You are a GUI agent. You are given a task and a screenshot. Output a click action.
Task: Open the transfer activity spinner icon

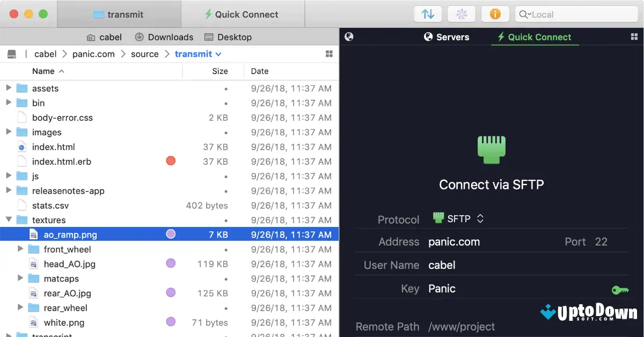coord(461,13)
